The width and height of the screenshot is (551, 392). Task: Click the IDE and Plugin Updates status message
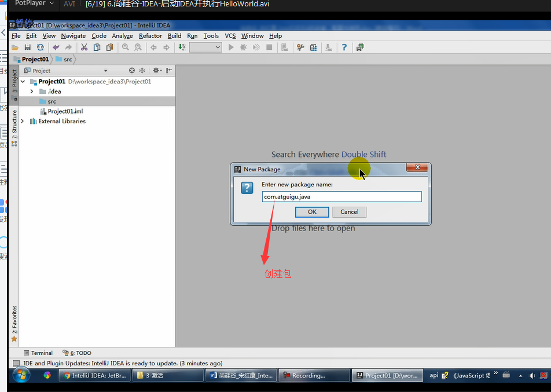coord(123,363)
